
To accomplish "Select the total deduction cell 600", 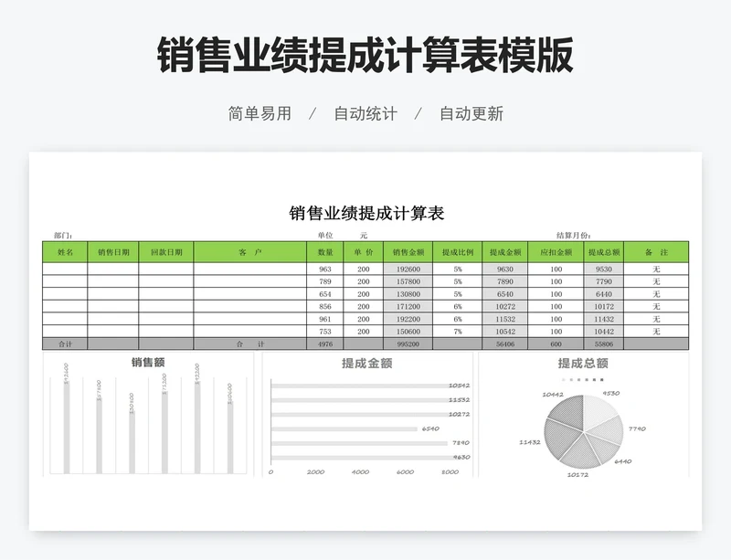I will 556,344.
